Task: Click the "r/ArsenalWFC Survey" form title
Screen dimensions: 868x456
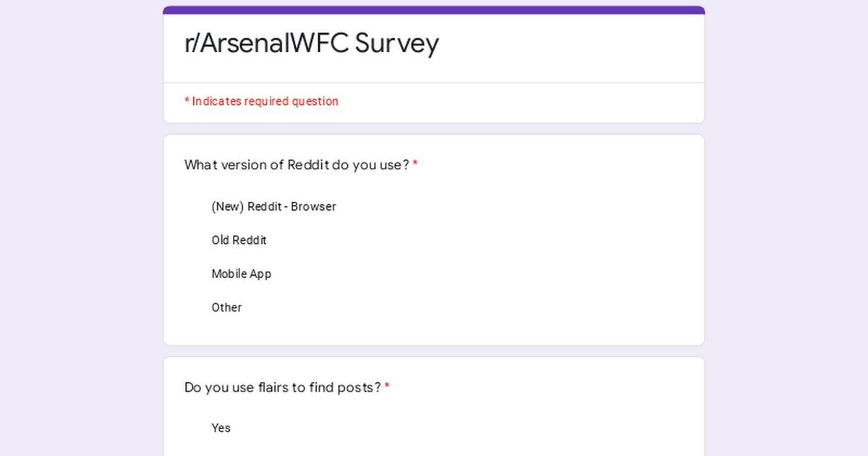Action: pyautogui.click(x=311, y=43)
